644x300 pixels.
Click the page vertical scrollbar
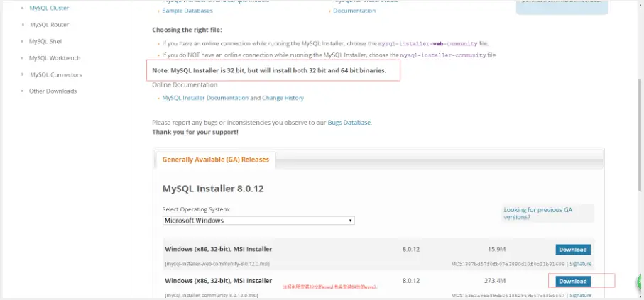pyautogui.click(x=640, y=135)
